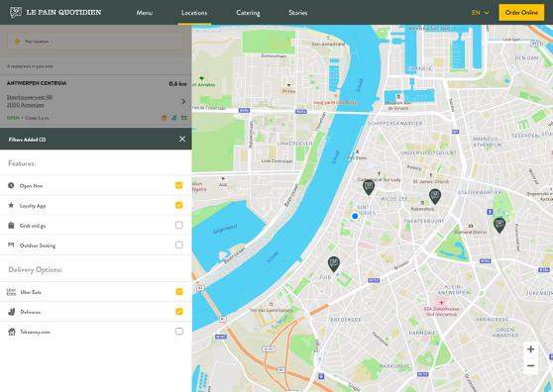
Task: Zoom out the map with minus icon
Action: click(x=530, y=365)
